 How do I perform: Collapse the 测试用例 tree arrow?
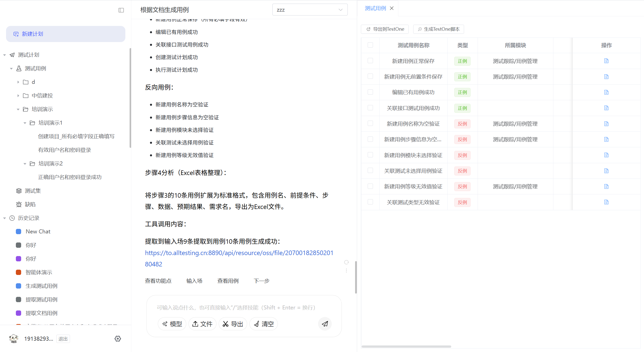coord(11,68)
